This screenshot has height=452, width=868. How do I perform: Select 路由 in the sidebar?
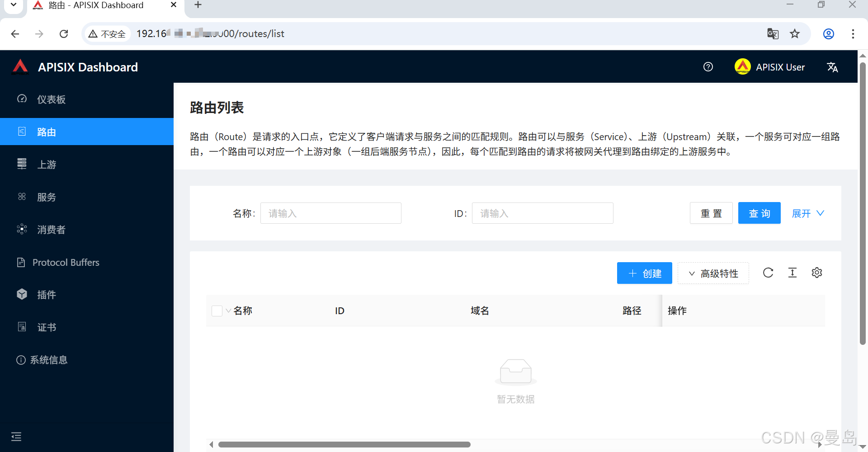(87, 132)
